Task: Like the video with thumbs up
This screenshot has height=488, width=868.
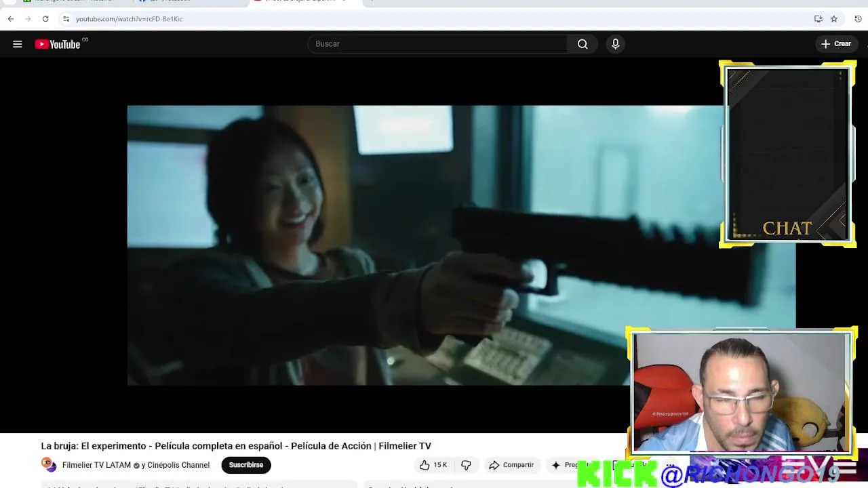Action: [433, 465]
